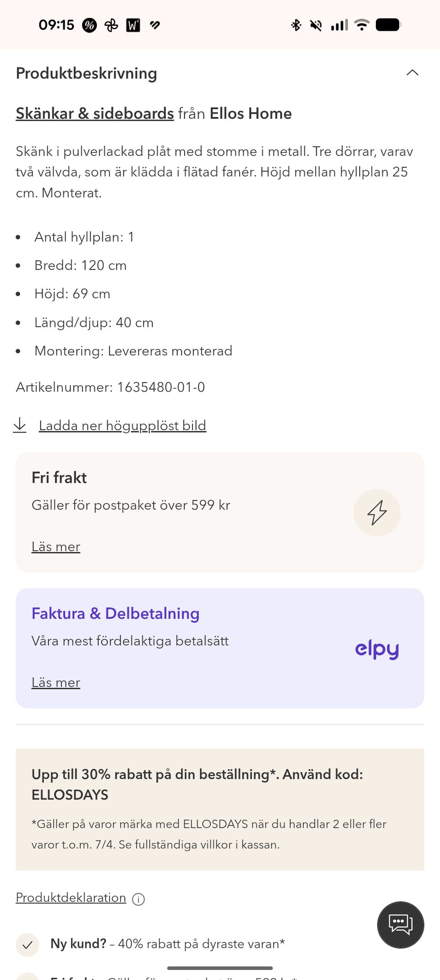Click the download arrow icon
The image size is (440, 980).
coord(20,425)
